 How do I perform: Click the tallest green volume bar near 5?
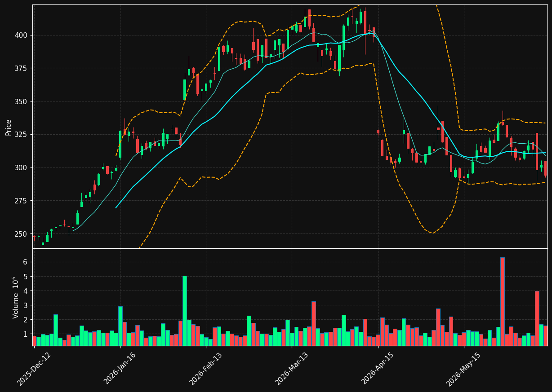[x=184, y=311]
